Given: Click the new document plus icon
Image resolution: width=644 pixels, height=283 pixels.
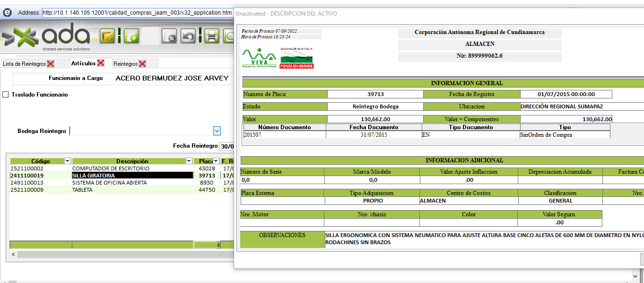Looking at the screenshot, I should (x=131, y=36).
